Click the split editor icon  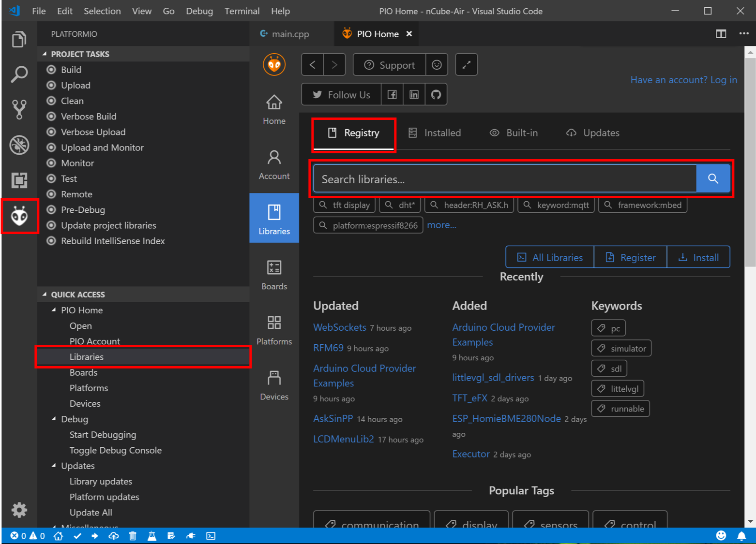pyautogui.click(x=721, y=34)
